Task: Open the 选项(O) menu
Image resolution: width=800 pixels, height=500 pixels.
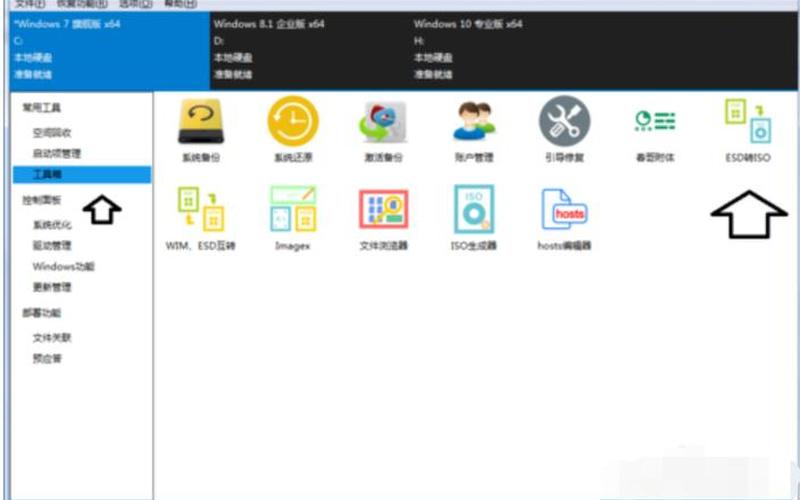Action: (136, 4)
